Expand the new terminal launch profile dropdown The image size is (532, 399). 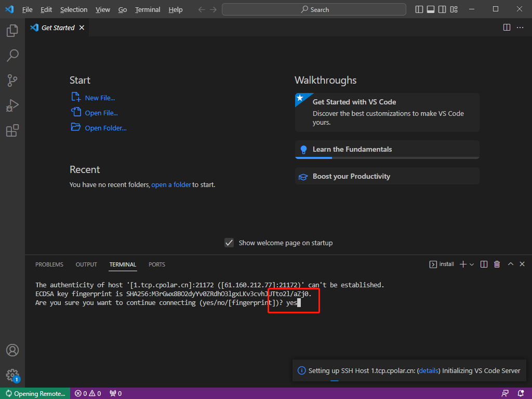click(x=472, y=264)
